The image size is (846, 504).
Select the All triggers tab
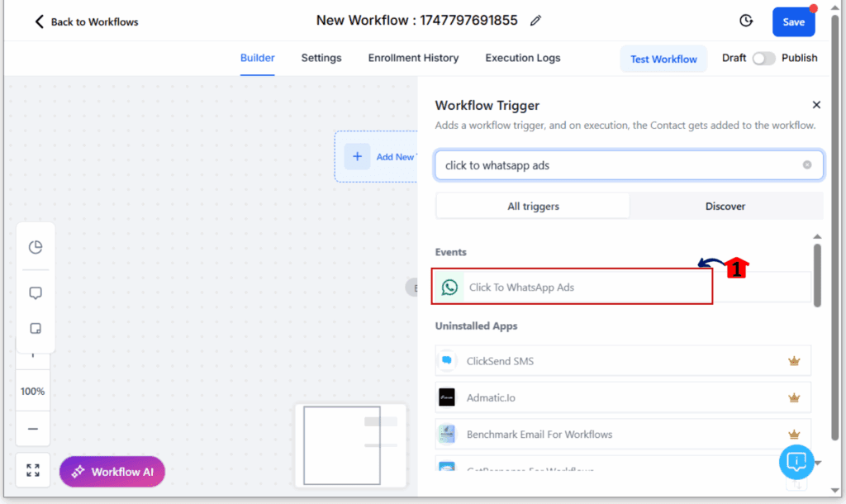[533, 206]
